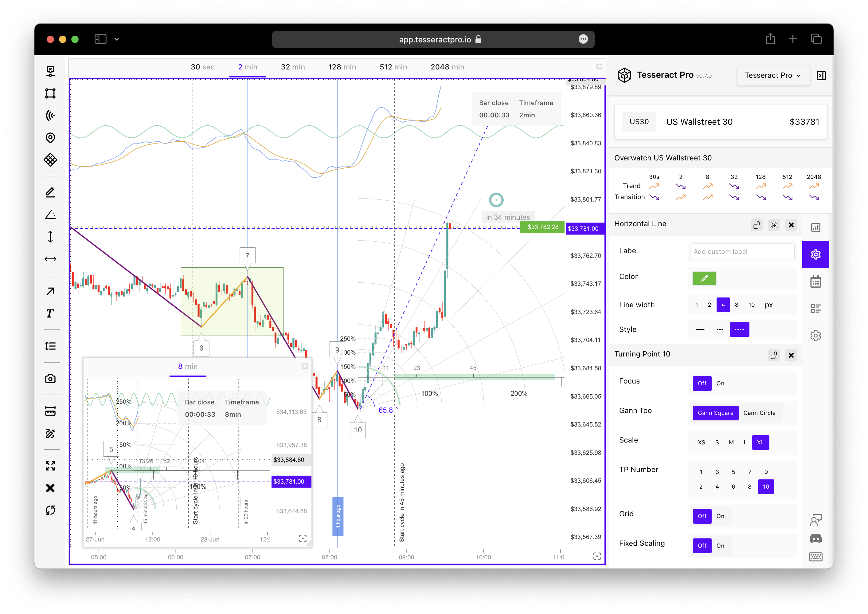Image resolution: width=868 pixels, height=614 pixels.
Task: Select the diagonal arrow tool
Action: pyautogui.click(x=50, y=291)
